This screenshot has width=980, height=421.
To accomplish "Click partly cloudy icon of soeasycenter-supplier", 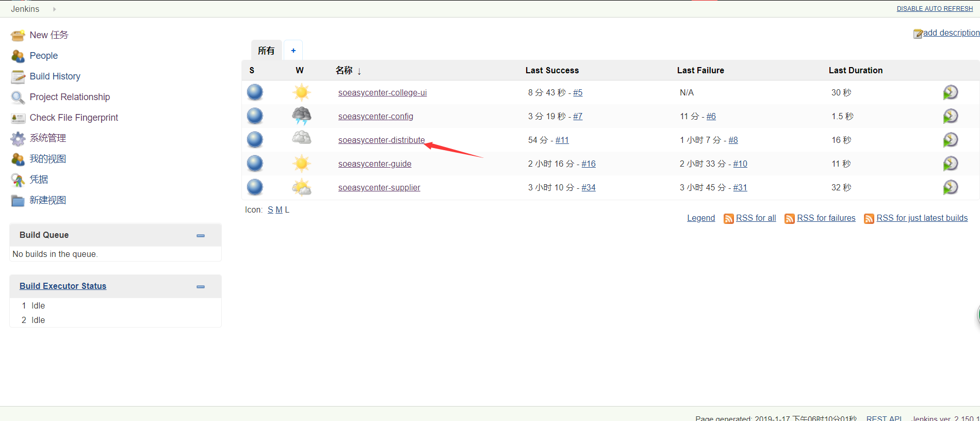I will [x=302, y=187].
